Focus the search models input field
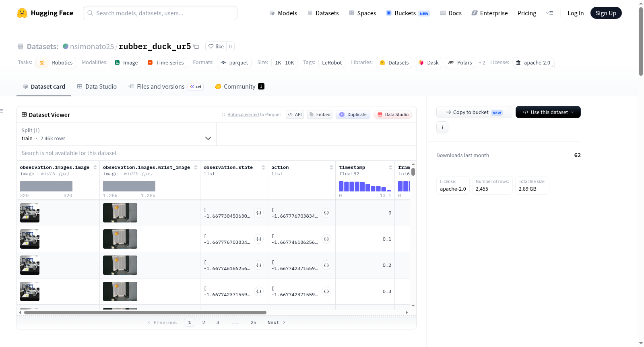 (x=160, y=13)
